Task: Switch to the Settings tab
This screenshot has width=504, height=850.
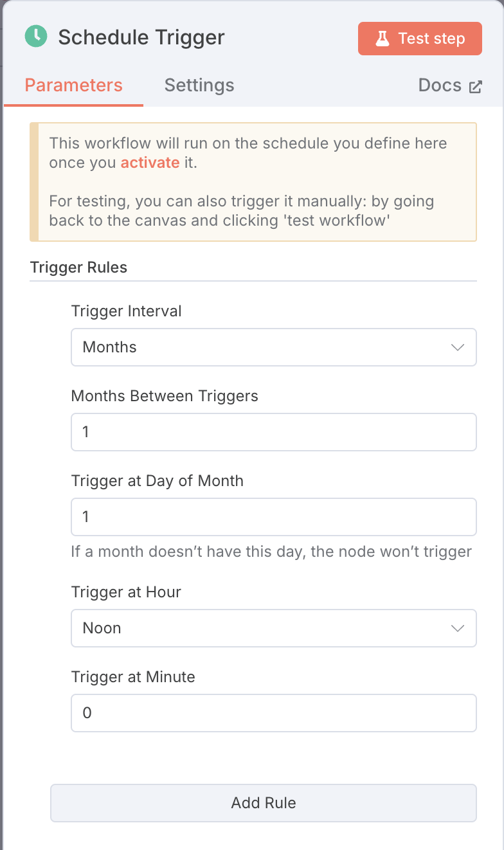Action: click(199, 86)
